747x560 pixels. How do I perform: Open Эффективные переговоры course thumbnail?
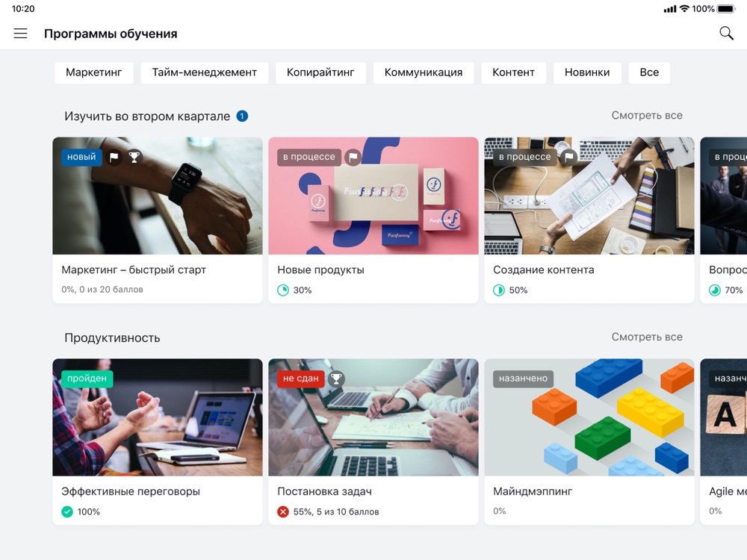[x=157, y=417]
